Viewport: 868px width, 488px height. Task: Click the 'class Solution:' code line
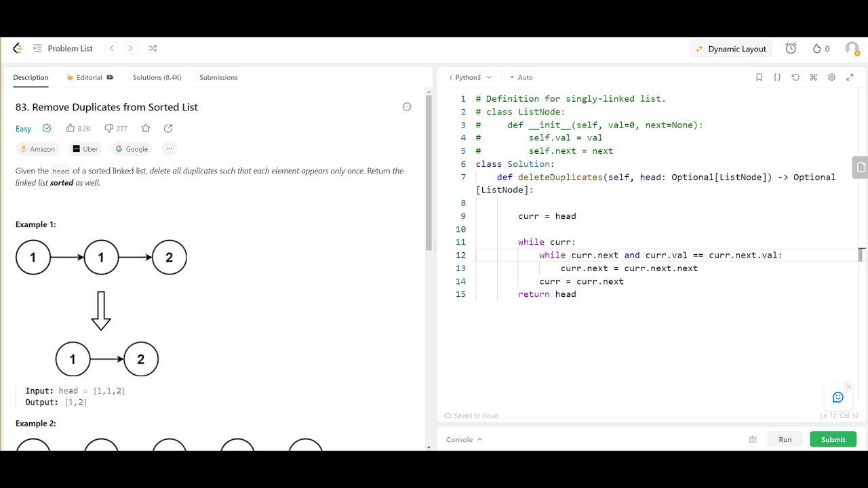pyautogui.click(x=515, y=164)
